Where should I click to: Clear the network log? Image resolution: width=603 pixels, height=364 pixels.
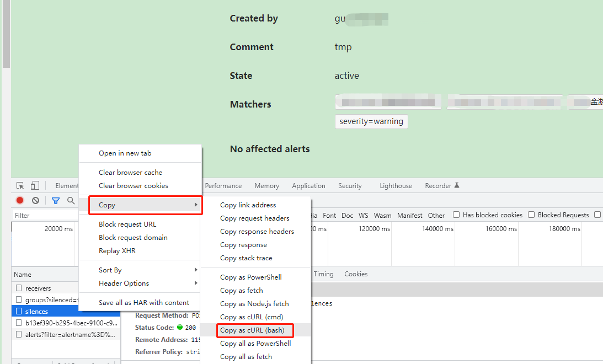tap(35, 201)
